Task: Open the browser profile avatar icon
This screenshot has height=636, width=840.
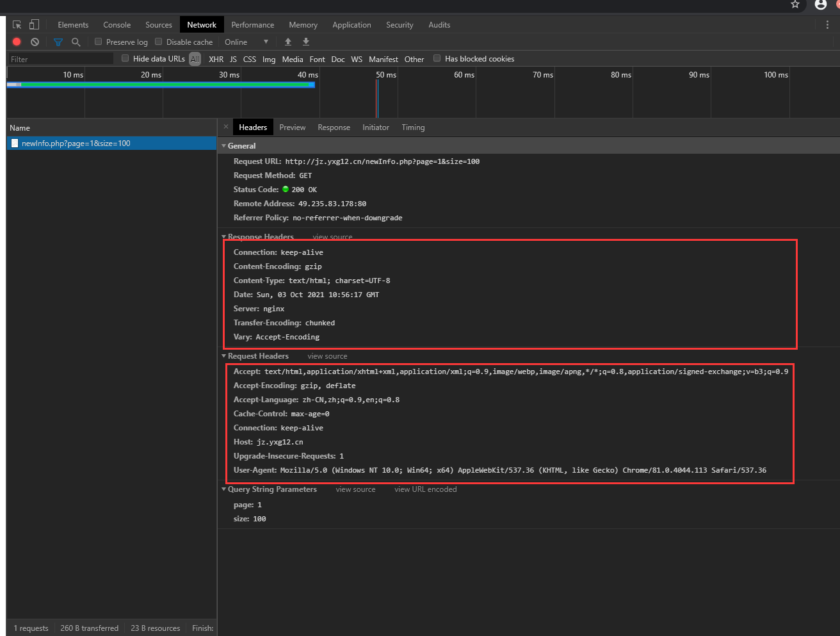Action: click(821, 4)
